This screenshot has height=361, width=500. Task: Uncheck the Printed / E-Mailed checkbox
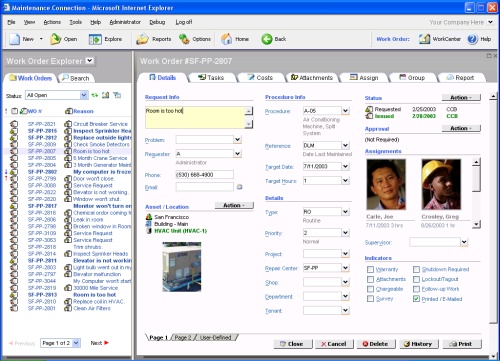pos(416,299)
